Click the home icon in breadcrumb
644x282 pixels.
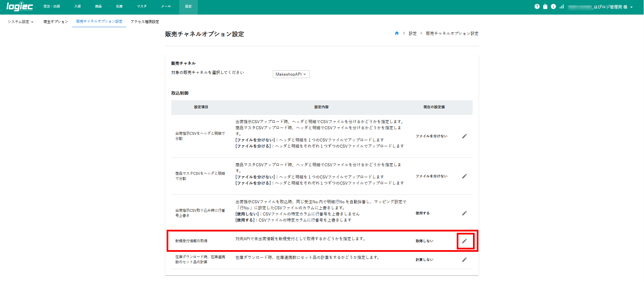397,33
